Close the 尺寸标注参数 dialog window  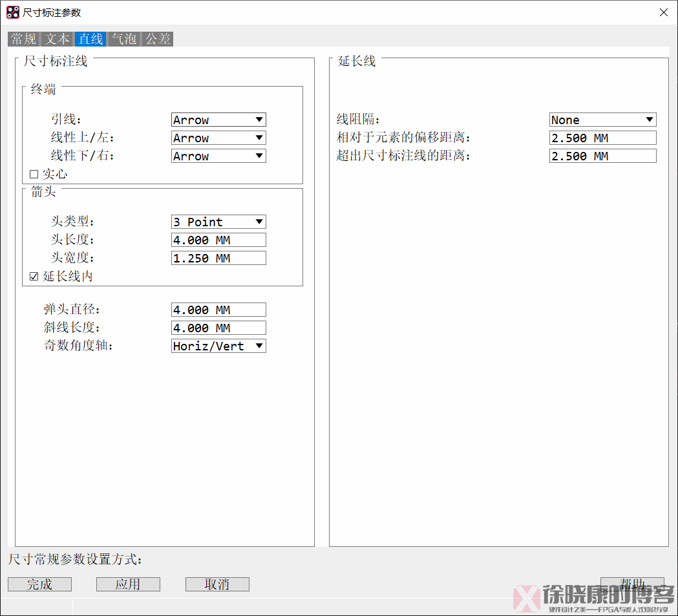(x=663, y=12)
